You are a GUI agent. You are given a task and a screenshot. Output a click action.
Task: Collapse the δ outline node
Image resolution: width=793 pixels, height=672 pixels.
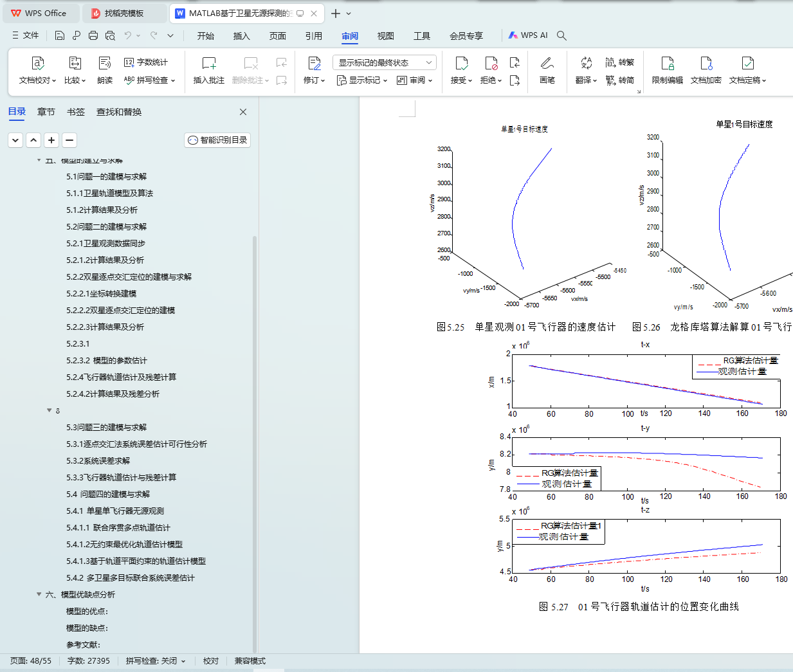(49, 410)
